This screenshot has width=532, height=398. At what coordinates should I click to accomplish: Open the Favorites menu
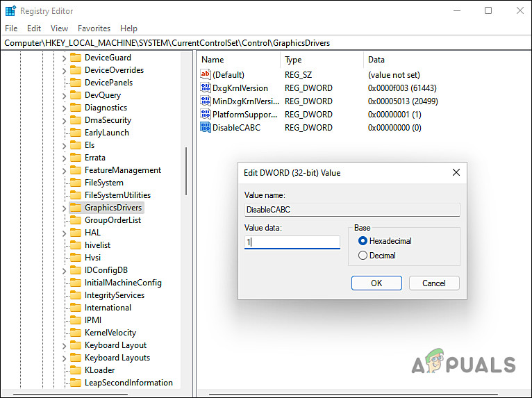(x=94, y=28)
